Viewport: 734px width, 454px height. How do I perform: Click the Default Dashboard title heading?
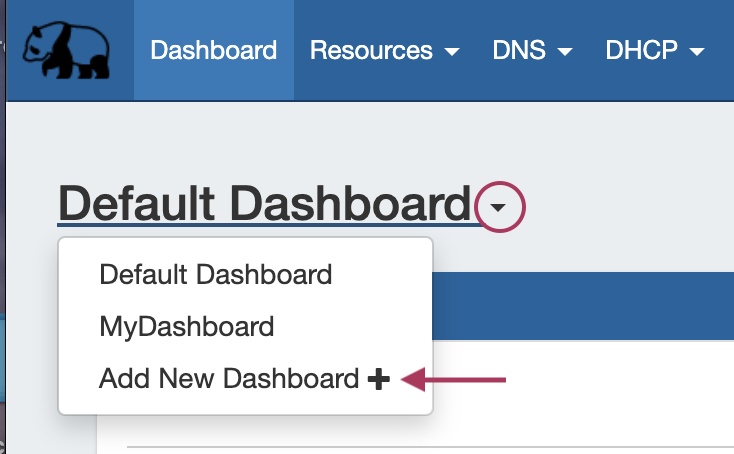coord(264,204)
